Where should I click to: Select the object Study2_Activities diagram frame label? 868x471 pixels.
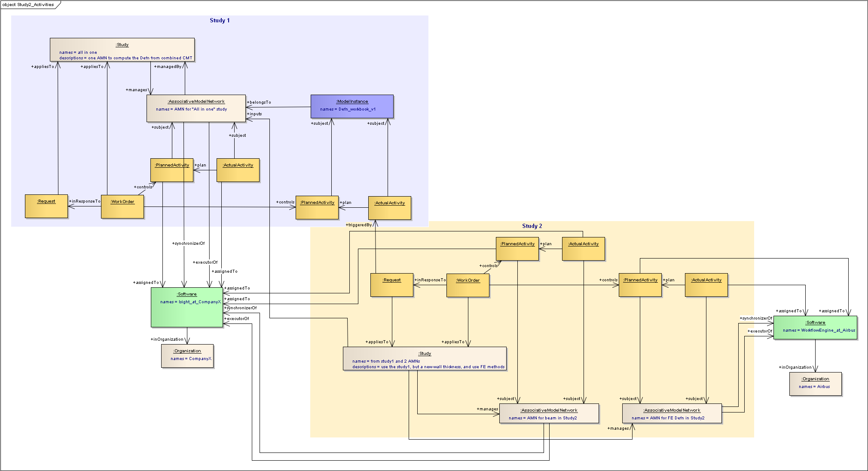[x=28, y=5]
